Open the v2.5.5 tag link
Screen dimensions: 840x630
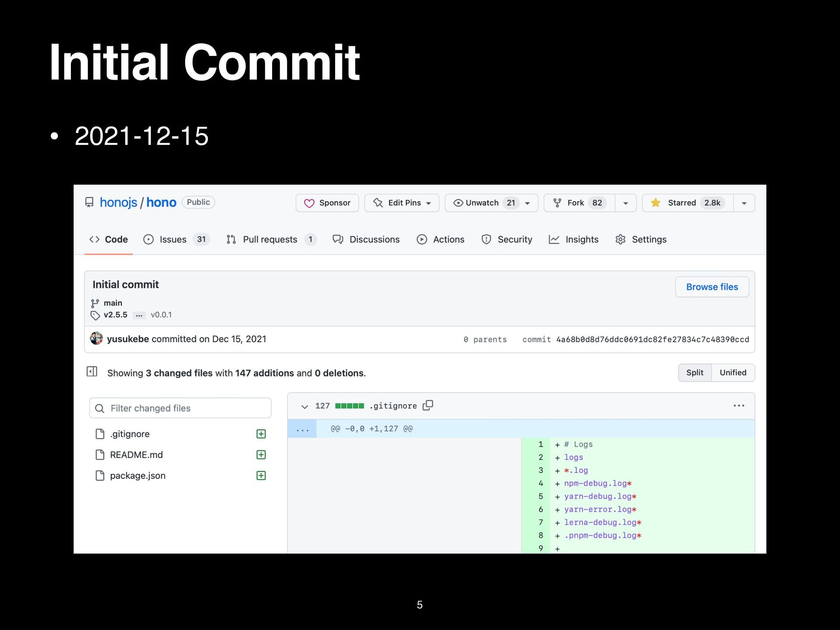[115, 315]
